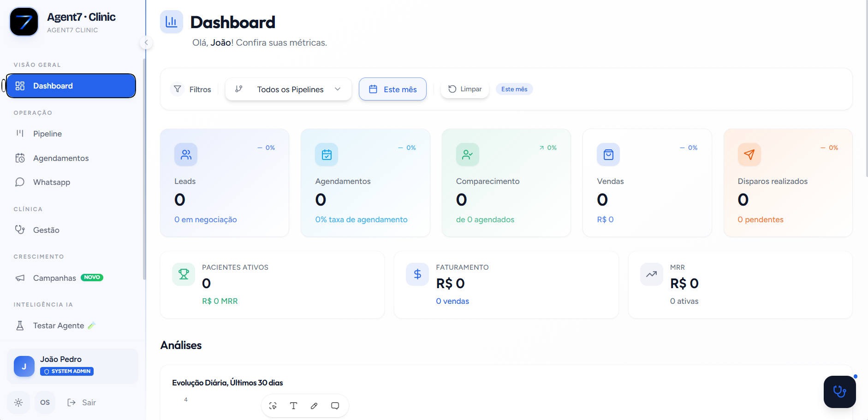Open the Pipeline menu item
The image size is (868, 420).
coord(71,134)
